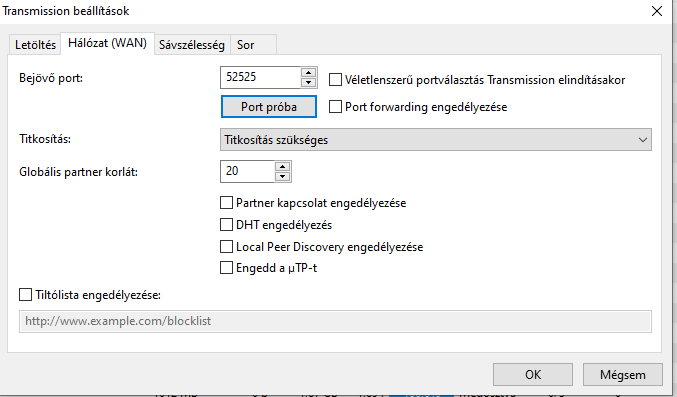This screenshot has width=677, height=397.
Task: Open the Sávszélesség tab
Action: (192, 45)
